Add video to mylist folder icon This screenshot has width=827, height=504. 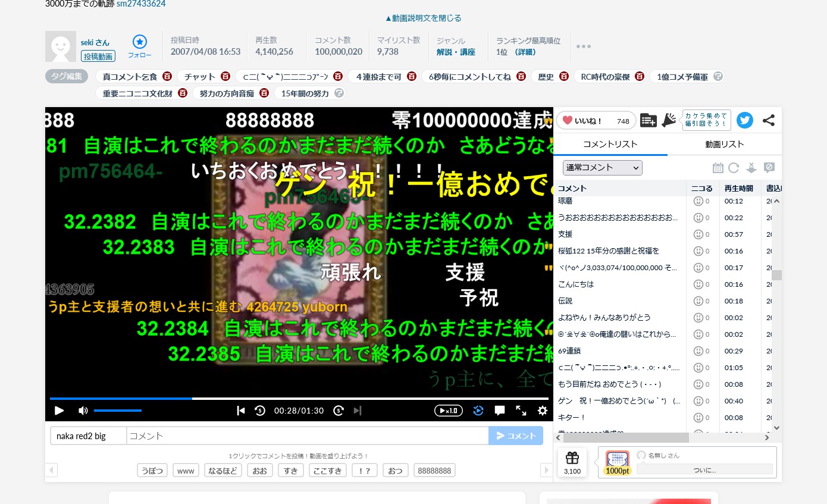point(649,121)
